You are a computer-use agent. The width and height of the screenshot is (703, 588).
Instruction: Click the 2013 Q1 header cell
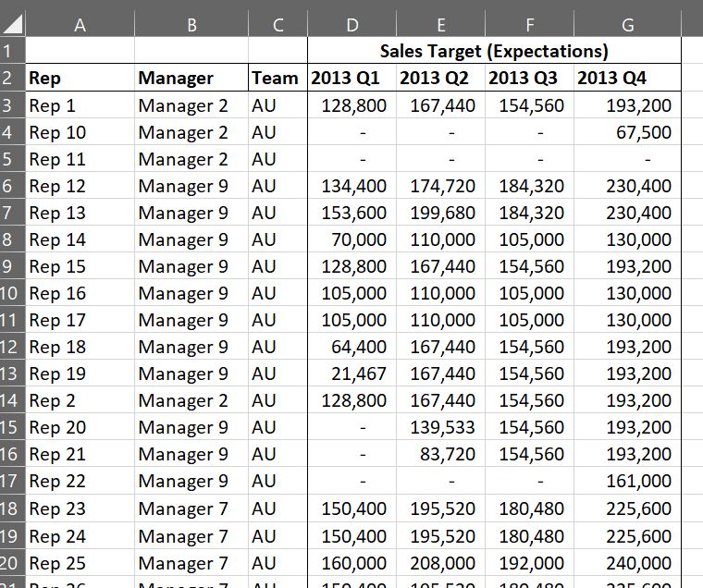click(x=351, y=78)
